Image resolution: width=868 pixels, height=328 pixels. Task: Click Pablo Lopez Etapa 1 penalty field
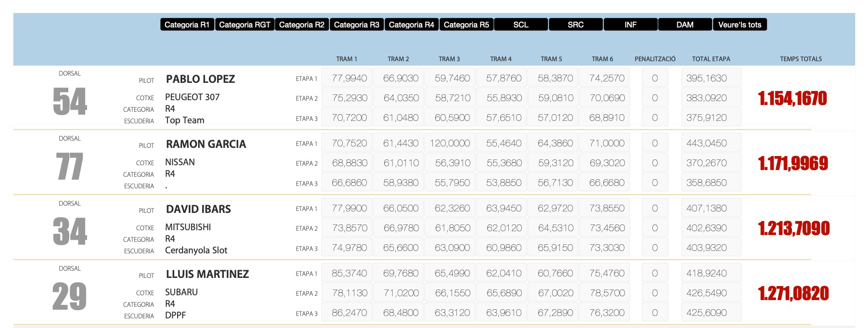click(655, 78)
